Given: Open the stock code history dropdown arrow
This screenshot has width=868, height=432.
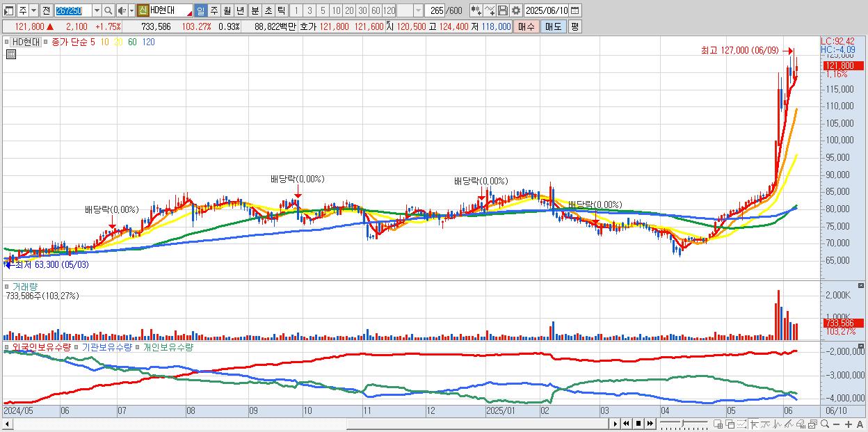Looking at the screenshot, I should click(x=97, y=10).
